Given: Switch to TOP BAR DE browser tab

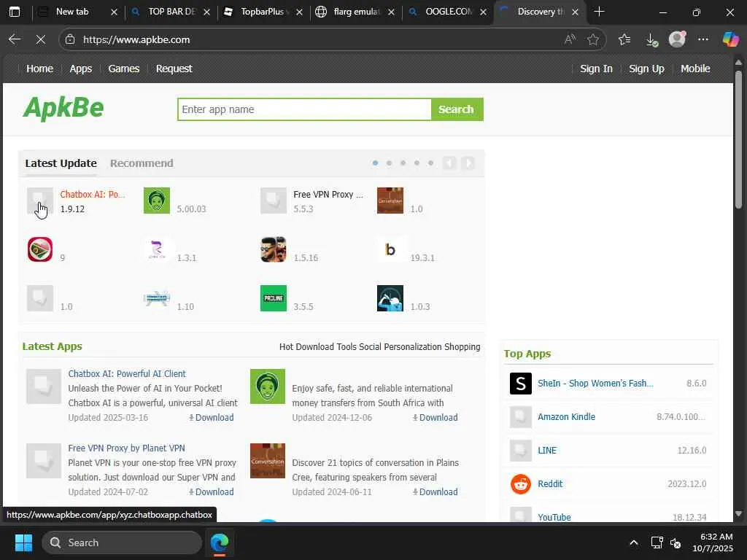Looking at the screenshot, I should point(171,12).
